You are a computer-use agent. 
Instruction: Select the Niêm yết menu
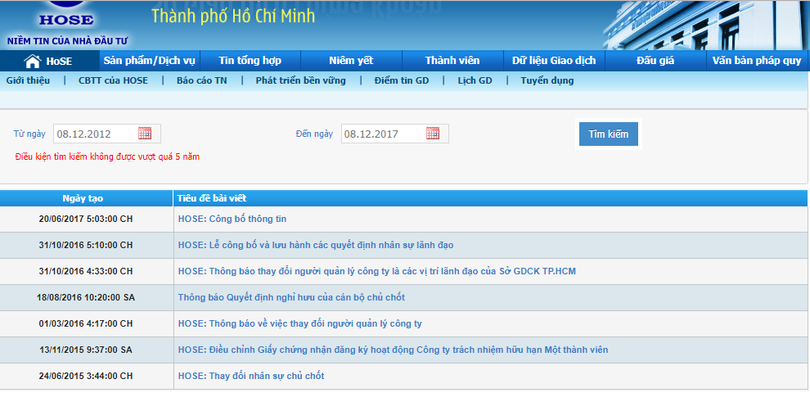351,60
